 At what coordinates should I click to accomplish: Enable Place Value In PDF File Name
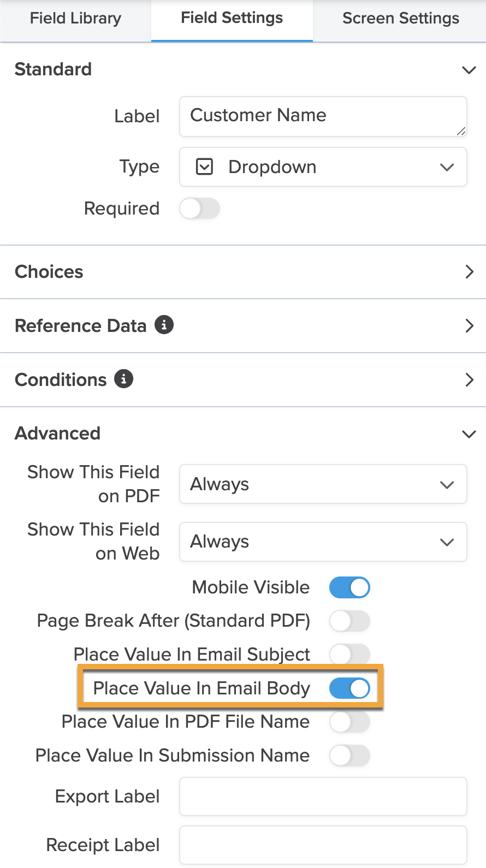click(349, 722)
